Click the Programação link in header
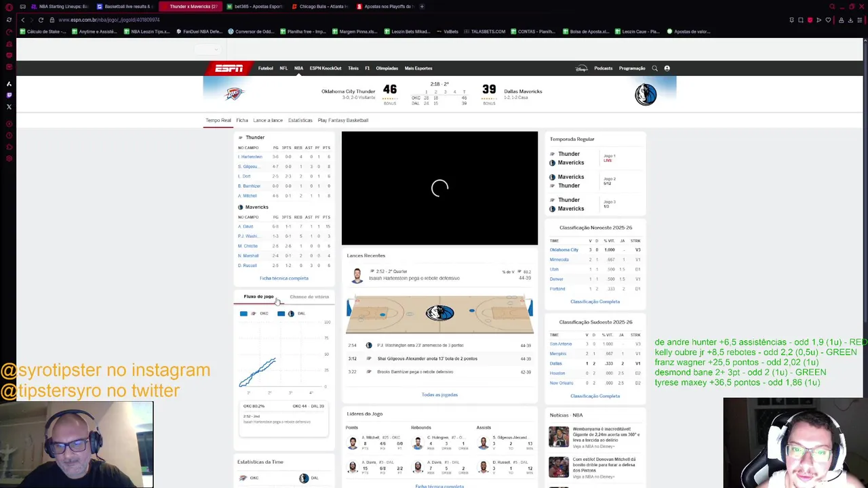The image size is (868, 488). pos(632,68)
